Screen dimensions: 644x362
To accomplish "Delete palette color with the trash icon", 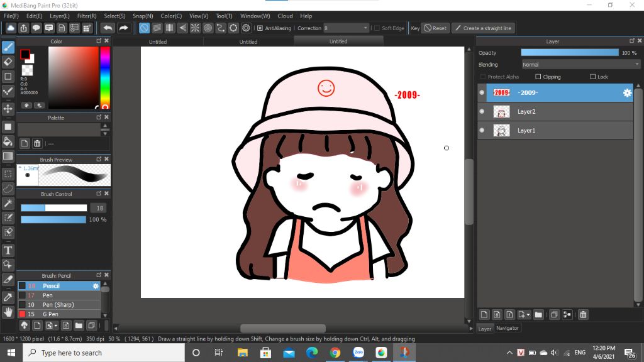I will click(37, 143).
